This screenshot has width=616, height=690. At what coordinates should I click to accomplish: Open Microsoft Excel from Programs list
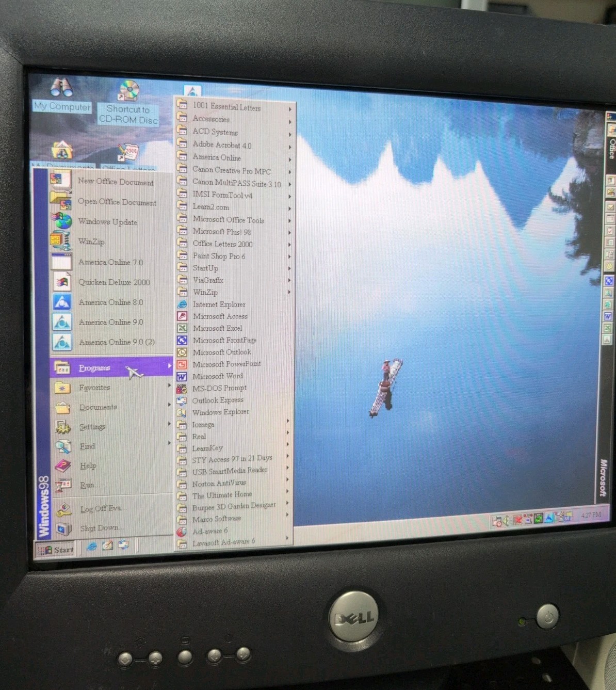235,328
